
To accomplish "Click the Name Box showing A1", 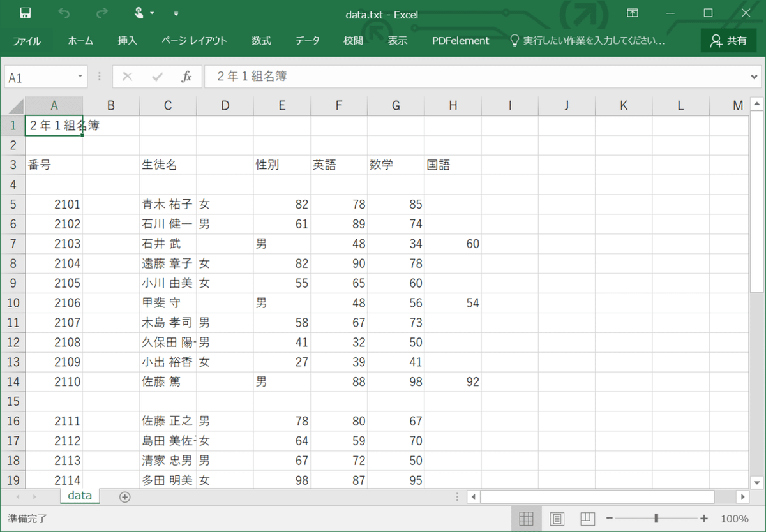I will click(x=40, y=77).
